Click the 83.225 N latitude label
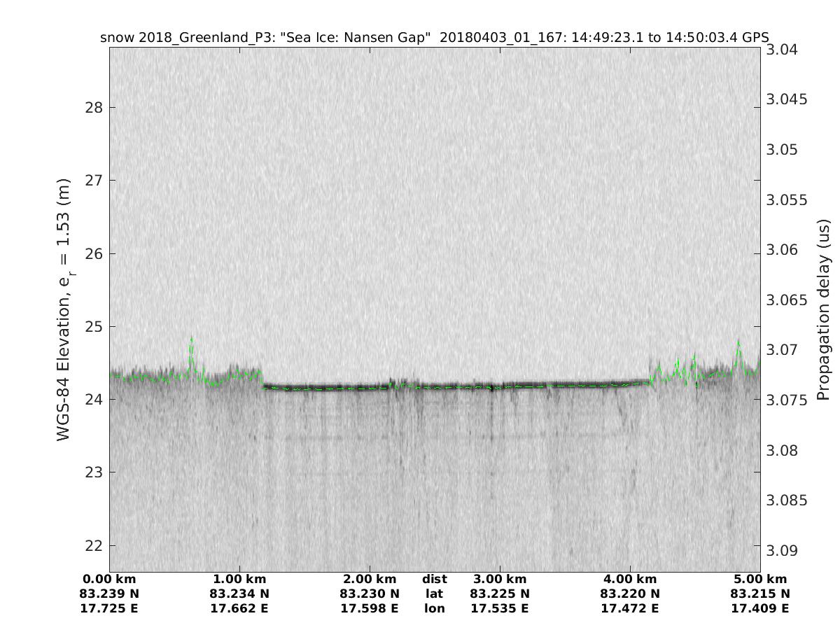This screenshot has height=630, width=840. [x=500, y=594]
